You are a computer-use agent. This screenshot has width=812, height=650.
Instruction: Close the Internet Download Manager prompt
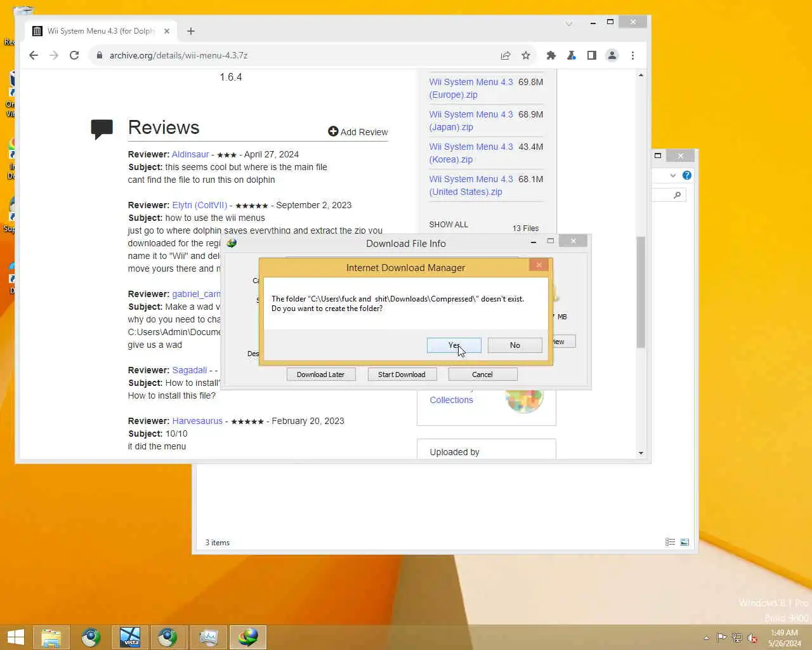tap(539, 265)
